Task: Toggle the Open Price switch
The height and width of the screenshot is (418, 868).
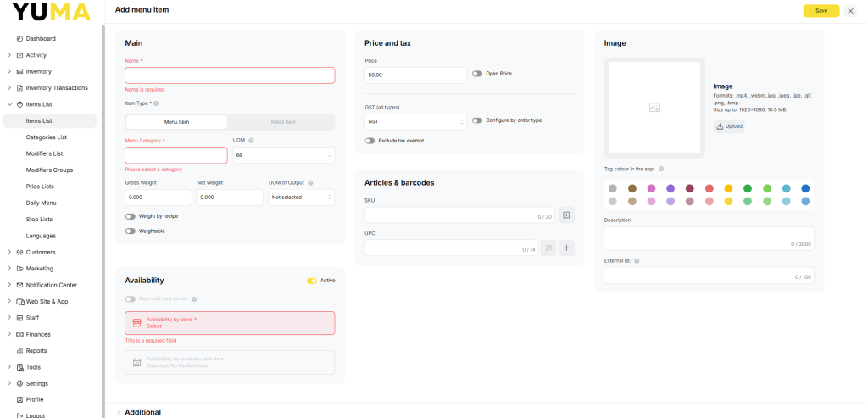Action: pyautogui.click(x=477, y=74)
